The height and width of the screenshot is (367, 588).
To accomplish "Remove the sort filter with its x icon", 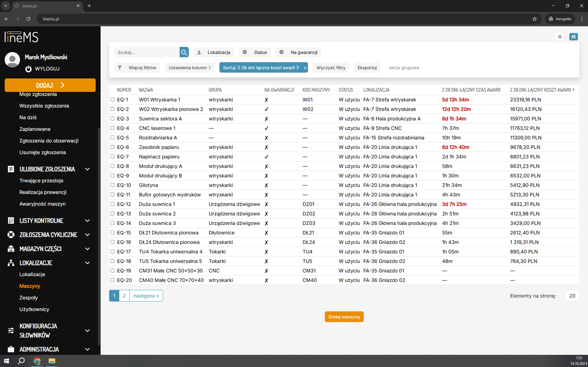I will (305, 68).
